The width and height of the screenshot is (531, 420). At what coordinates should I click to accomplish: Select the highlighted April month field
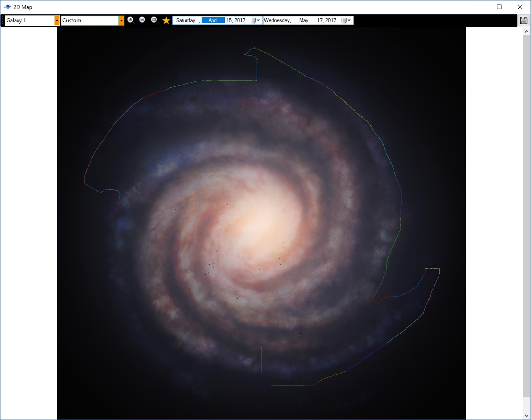213,20
